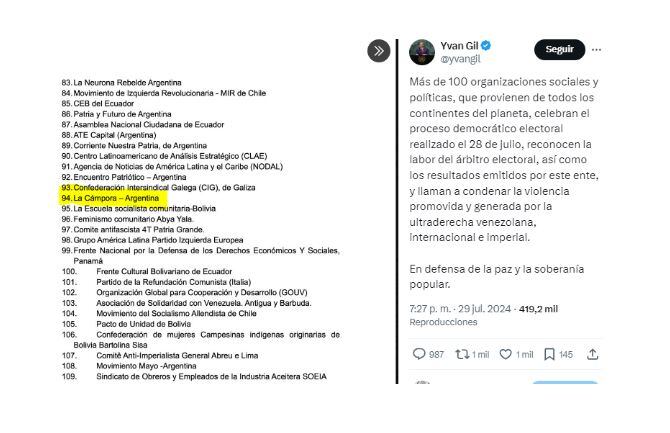Open the three-dot more options menu
This screenshot has height=433, width=670.
[x=597, y=49]
